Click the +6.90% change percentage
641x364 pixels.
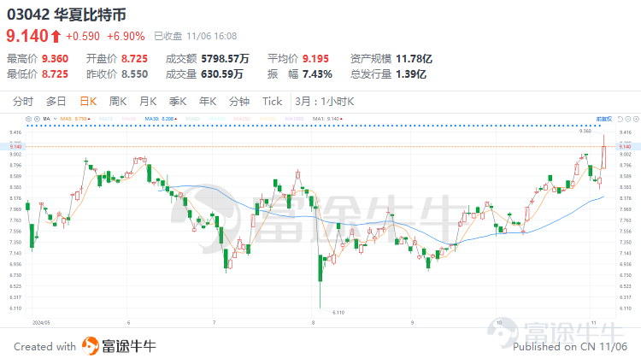point(126,37)
